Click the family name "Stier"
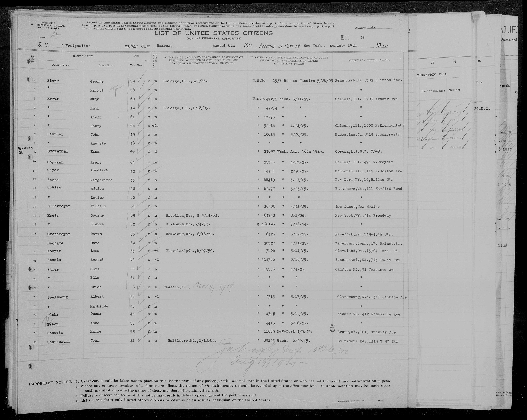Viewport: 527px width, 420px height. point(53,270)
